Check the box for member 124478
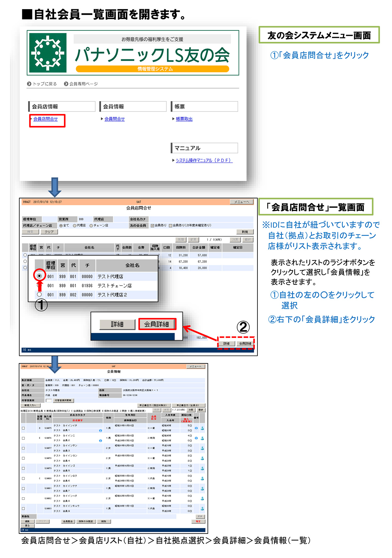 [x=23, y=458]
